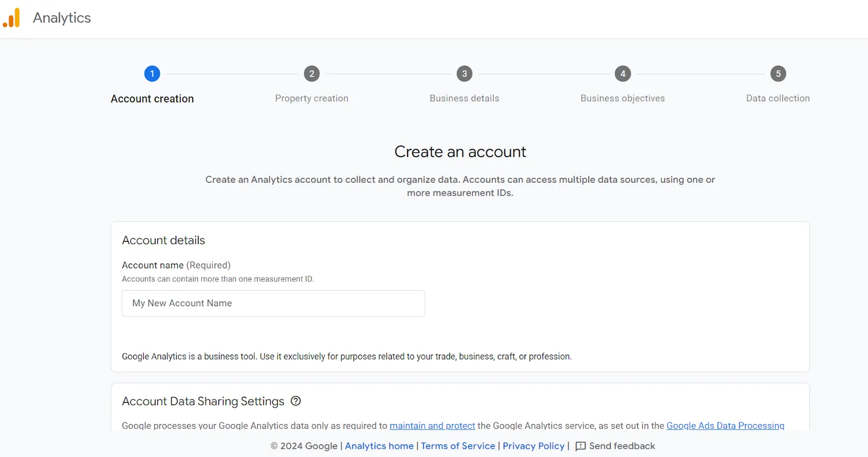This screenshot has width=868, height=457.
Task: Go to Business details step label
Action: pos(464,98)
